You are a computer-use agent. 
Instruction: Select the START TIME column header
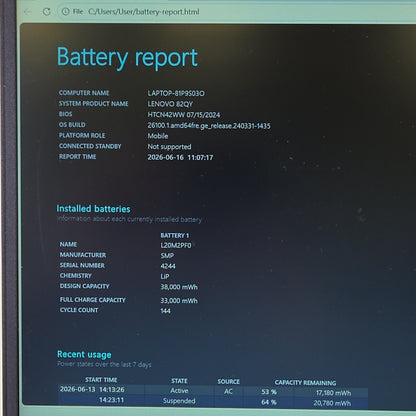pos(101,380)
